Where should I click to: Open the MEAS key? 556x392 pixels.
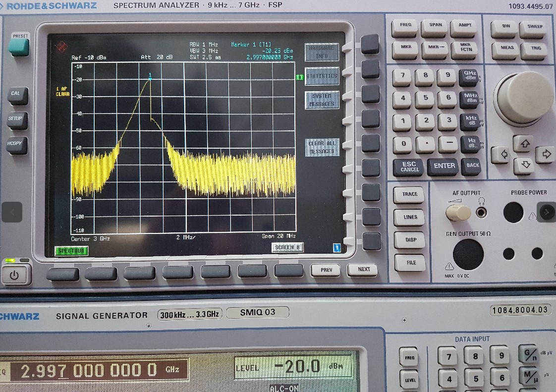[506, 51]
